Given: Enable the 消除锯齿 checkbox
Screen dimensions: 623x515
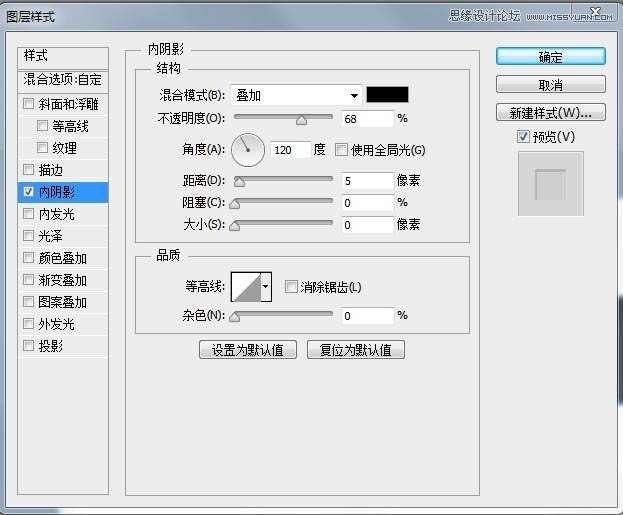Looking at the screenshot, I should click(291, 287).
